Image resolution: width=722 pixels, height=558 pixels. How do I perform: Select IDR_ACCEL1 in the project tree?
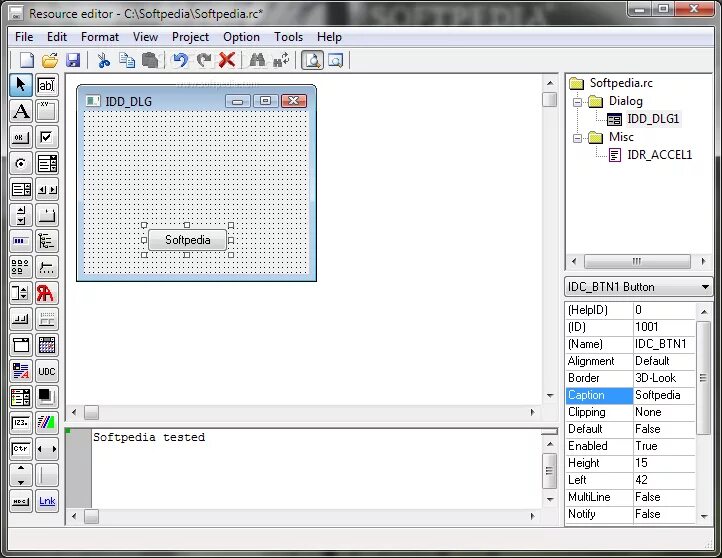click(x=659, y=155)
